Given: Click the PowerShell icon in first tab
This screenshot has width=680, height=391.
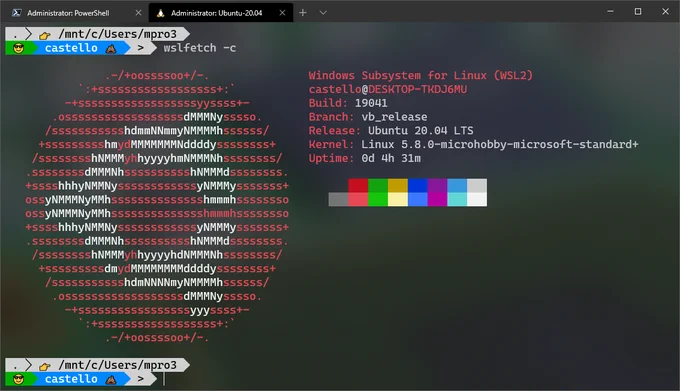Looking at the screenshot, I should tap(16, 13).
